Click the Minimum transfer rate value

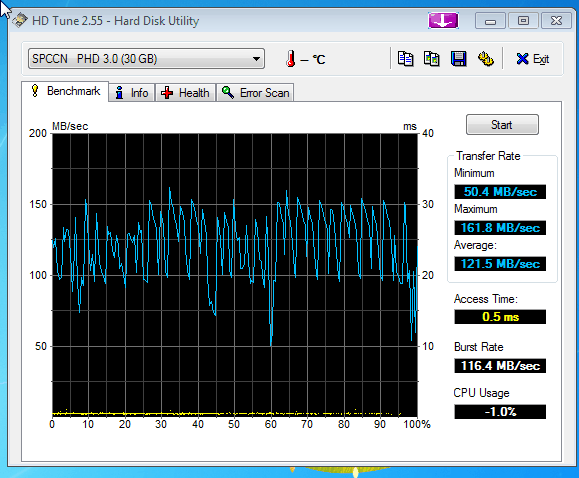pyautogui.click(x=500, y=192)
